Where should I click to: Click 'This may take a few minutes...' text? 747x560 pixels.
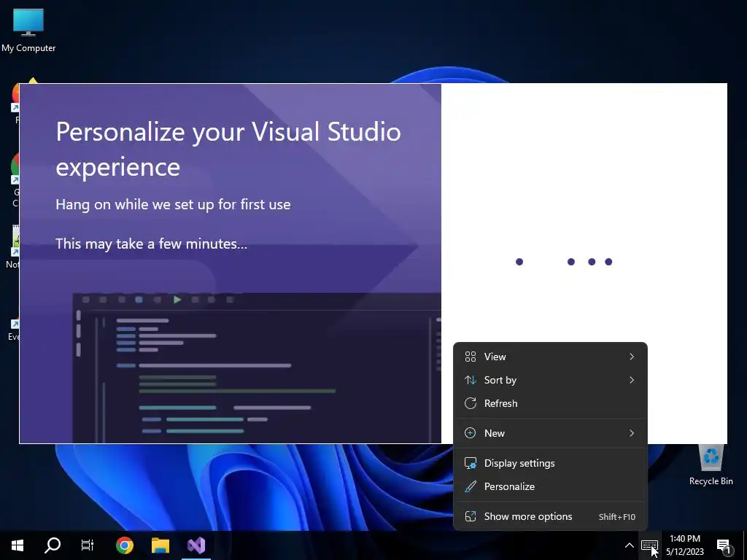(x=152, y=244)
